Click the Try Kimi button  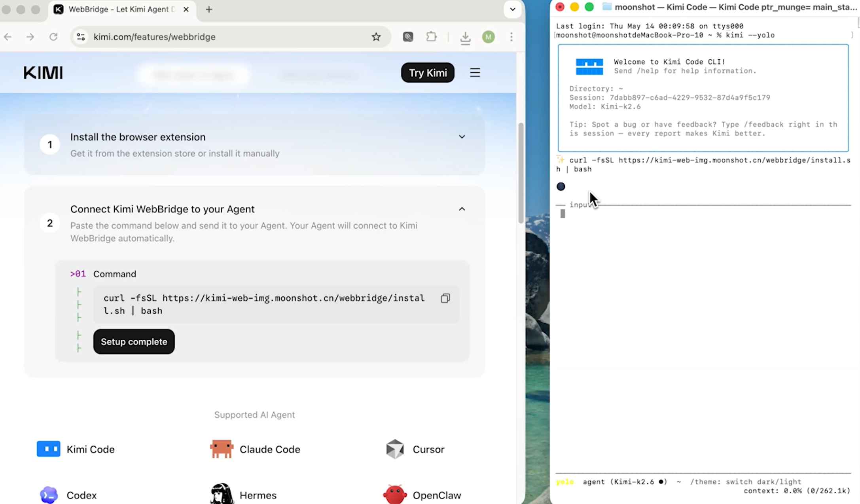[x=428, y=73]
